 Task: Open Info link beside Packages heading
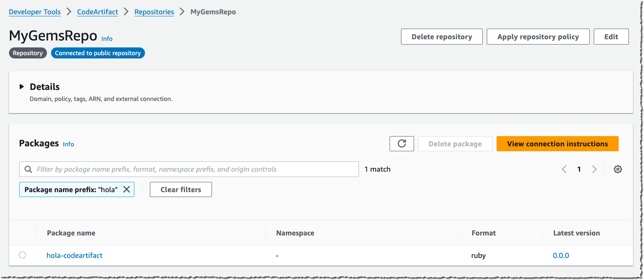pos(69,144)
